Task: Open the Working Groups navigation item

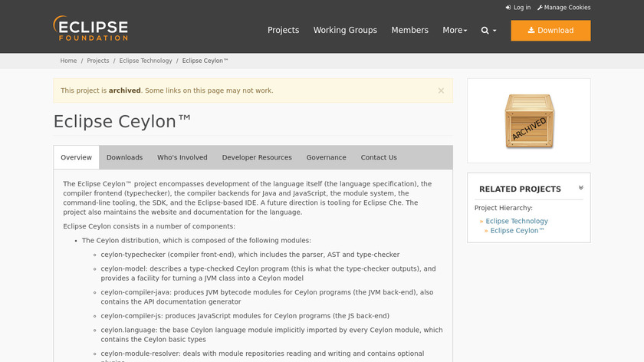Action: click(x=345, y=31)
